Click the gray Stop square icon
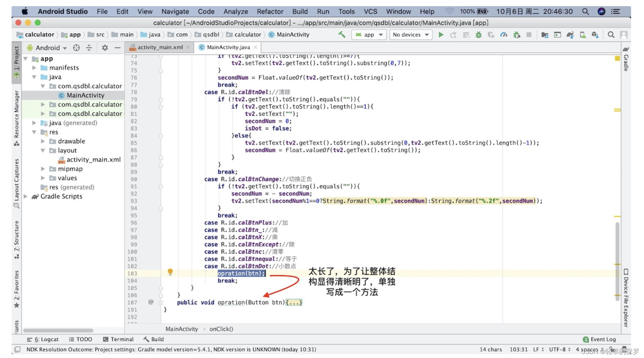This screenshot has height=358, width=644. click(529, 35)
